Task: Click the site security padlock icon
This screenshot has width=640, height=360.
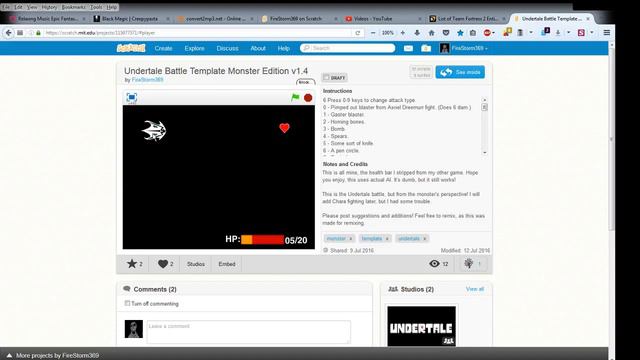Action: pos(38,33)
